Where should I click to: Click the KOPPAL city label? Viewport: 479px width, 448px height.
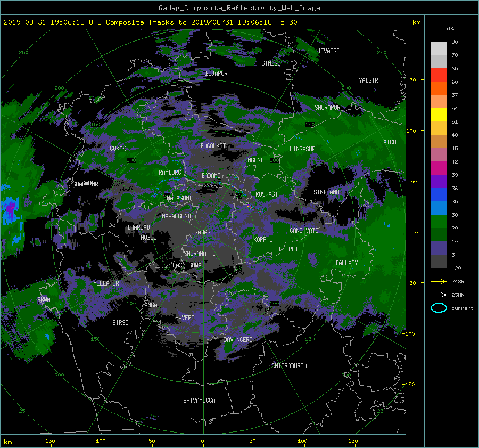point(263,240)
